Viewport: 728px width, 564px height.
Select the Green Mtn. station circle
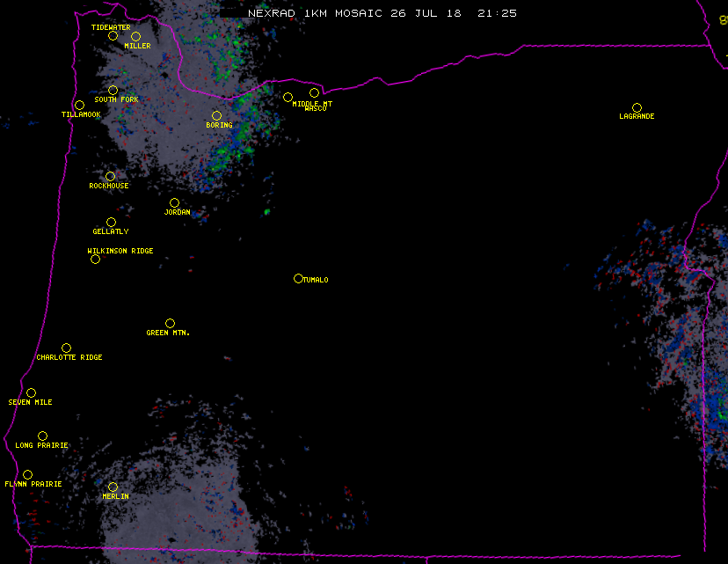click(170, 323)
